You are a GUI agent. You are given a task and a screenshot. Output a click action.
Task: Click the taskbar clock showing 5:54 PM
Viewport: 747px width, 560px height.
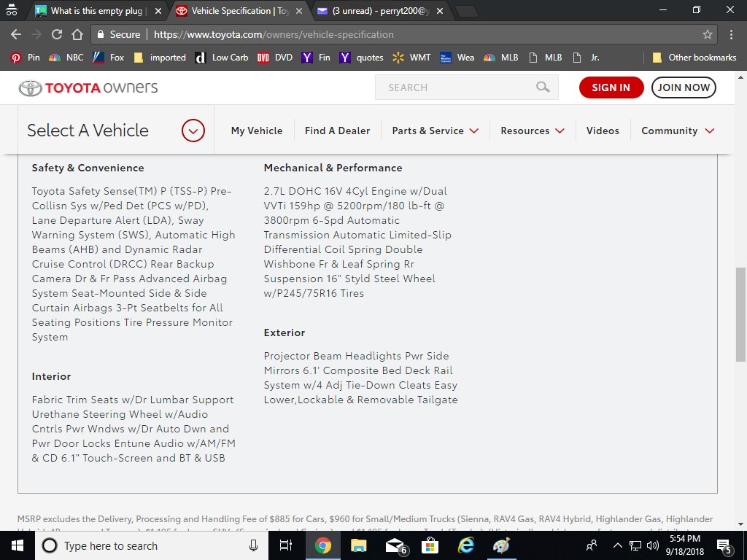[x=684, y=545]
